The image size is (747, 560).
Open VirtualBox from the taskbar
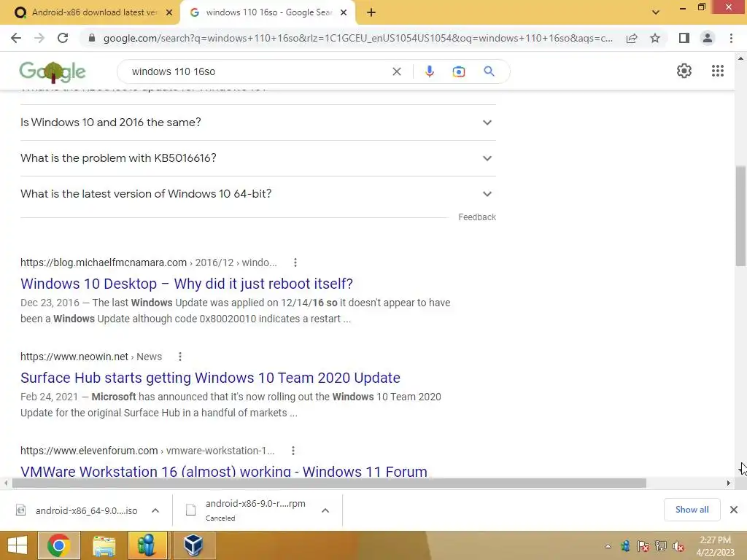(193, 545)
